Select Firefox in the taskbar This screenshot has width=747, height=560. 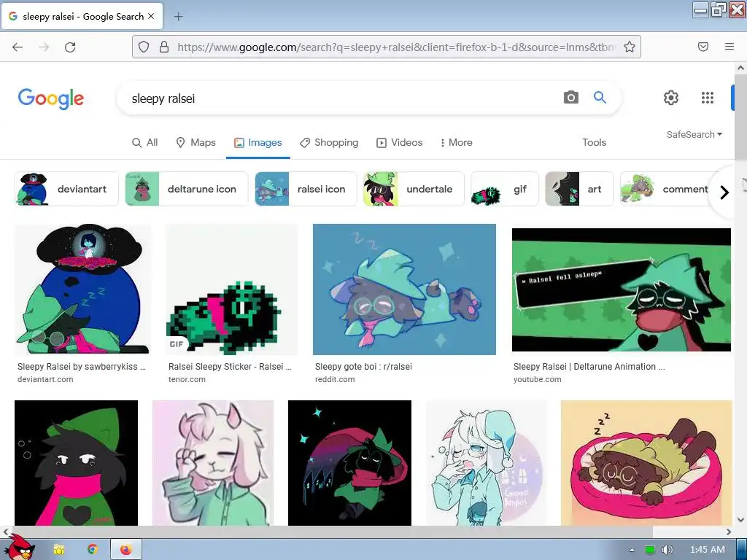(125, 550)
